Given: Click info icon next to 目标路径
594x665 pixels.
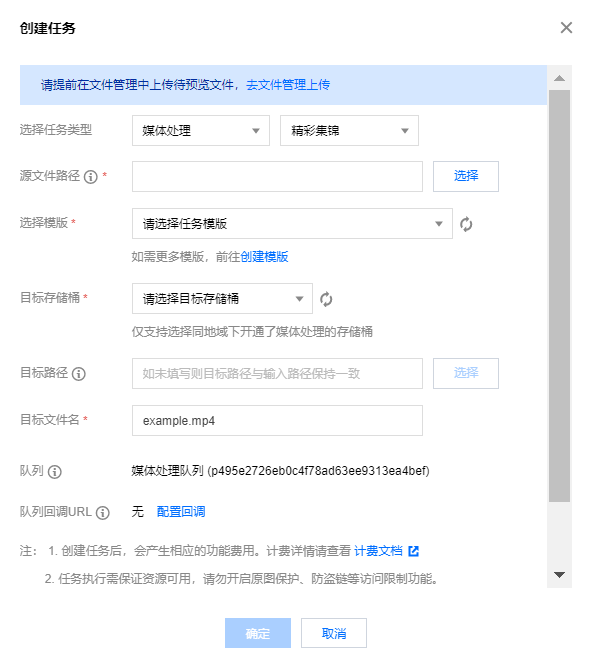Looking at the screenshot, I should tap(78, 374).
